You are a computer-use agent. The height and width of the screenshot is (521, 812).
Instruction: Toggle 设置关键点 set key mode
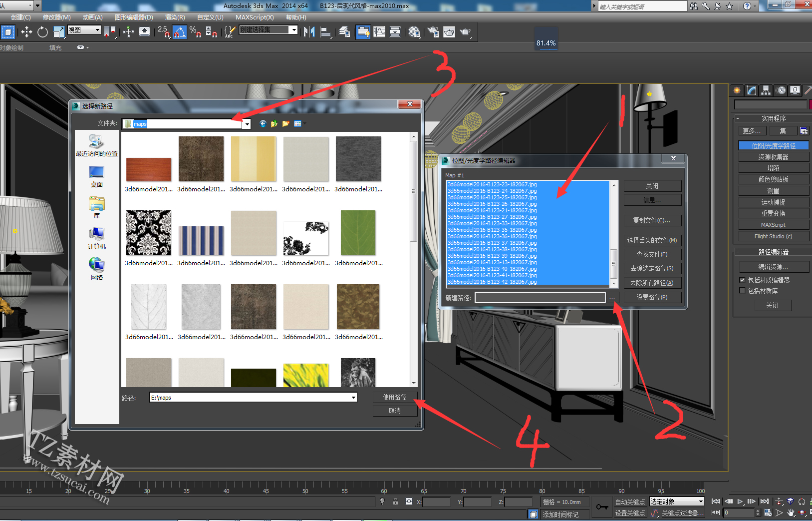coord(630,513)
